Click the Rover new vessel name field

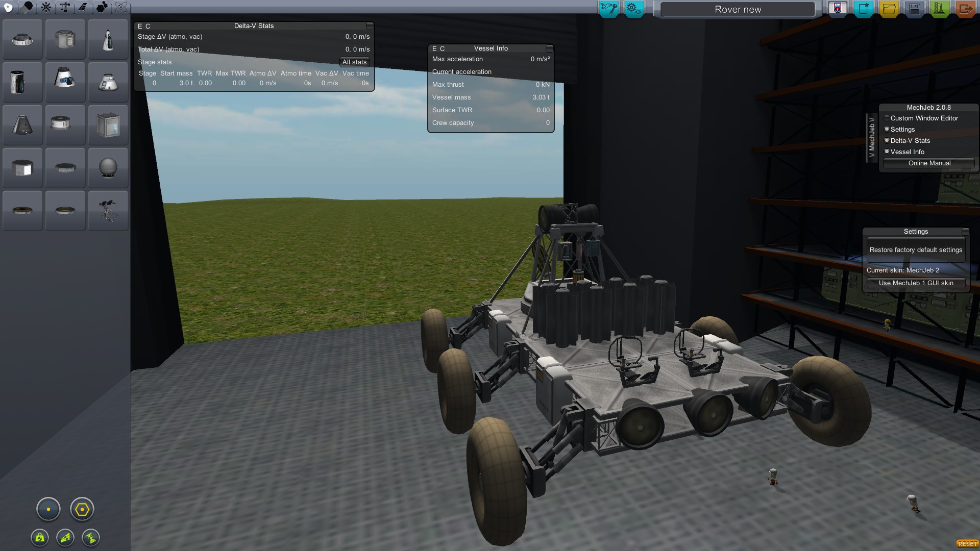tap(738, 9)
